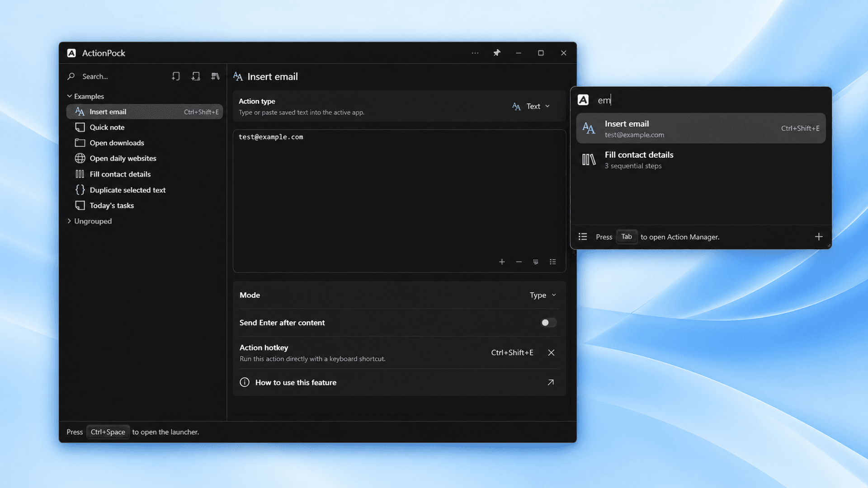Select the Open downloads action

click(145, 143)
